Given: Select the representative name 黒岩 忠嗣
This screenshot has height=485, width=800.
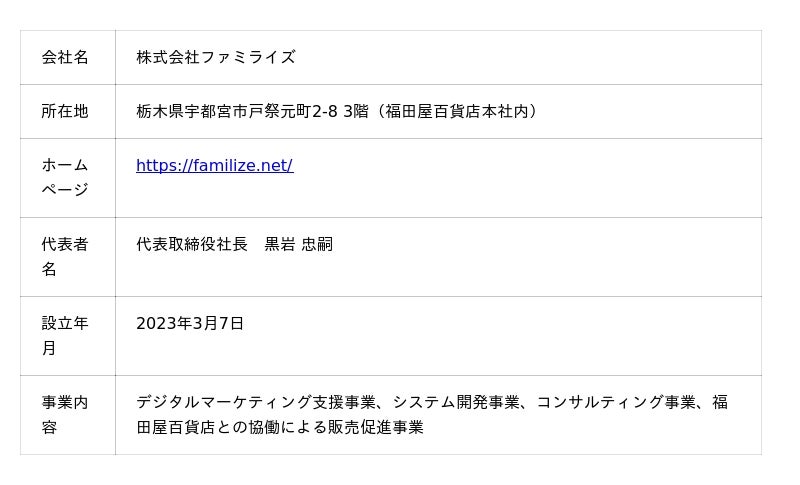Looking at the screenshot, I should coord(298,244).
